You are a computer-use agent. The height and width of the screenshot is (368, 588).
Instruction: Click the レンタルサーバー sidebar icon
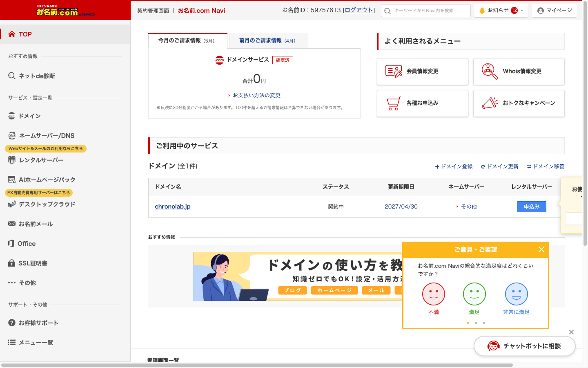12,160
